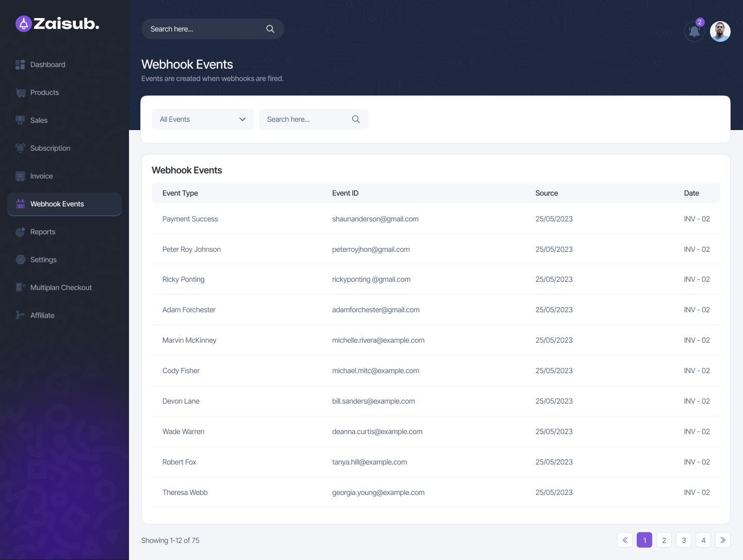743x560 pixels.
Task: Click the Reports pie chart icon
Action: (21, 232)
